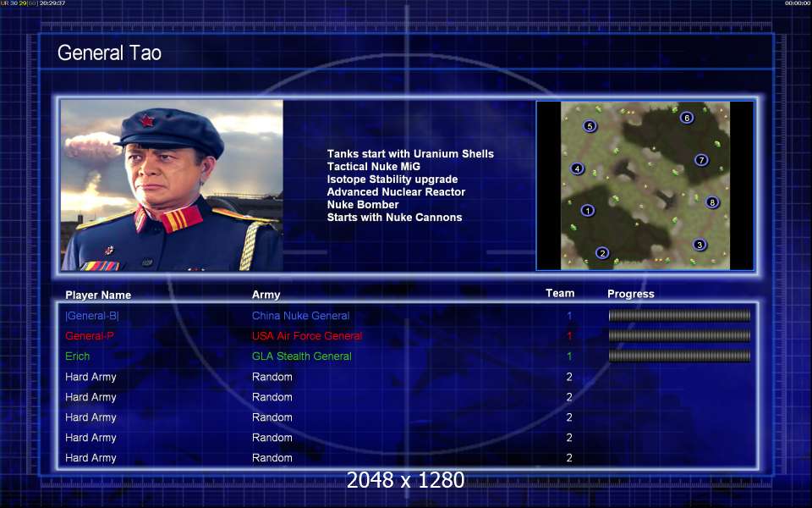The image size is (812, 508).
Task: Select start position 2 on the map
Action: pos(601,253)
